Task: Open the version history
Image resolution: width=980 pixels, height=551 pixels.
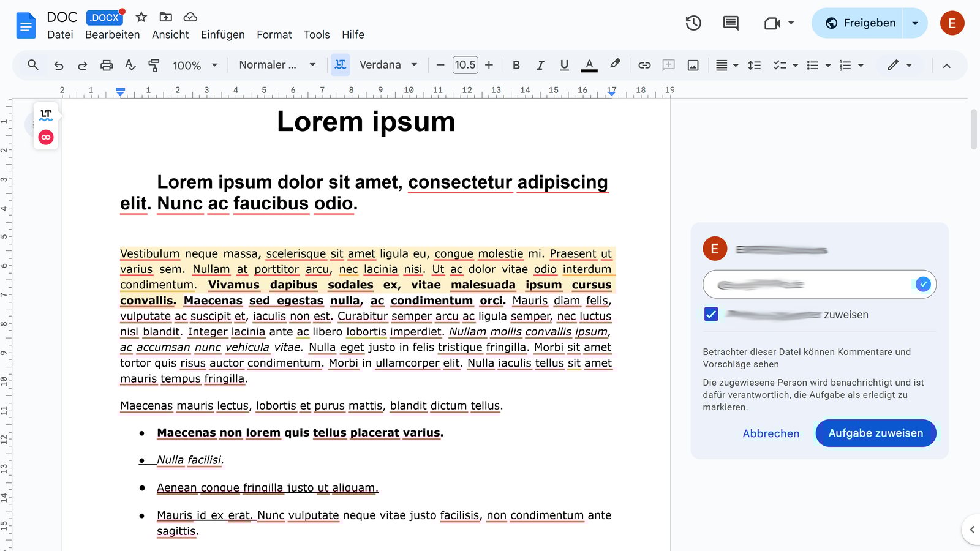Action: pos(693,23)
